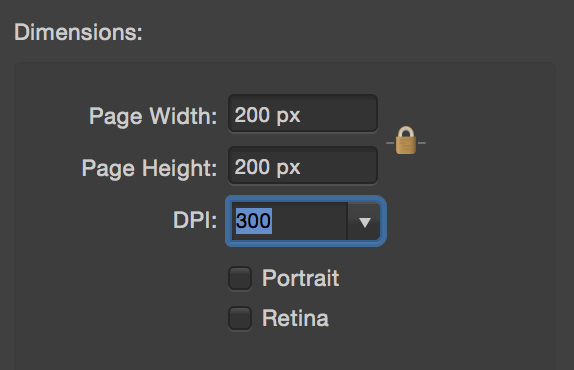Enable the Portrait checkbox
574x370 pixels.
click(240, 278)
